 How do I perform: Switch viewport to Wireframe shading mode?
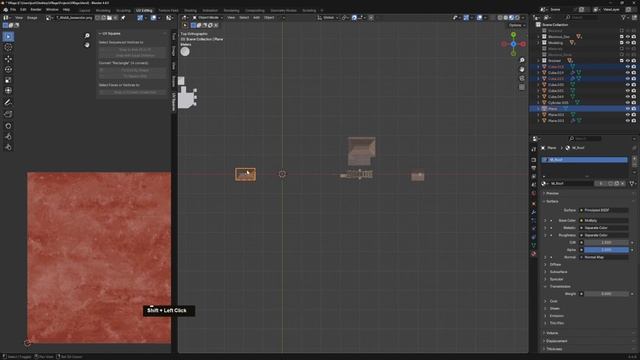(500, 18)
